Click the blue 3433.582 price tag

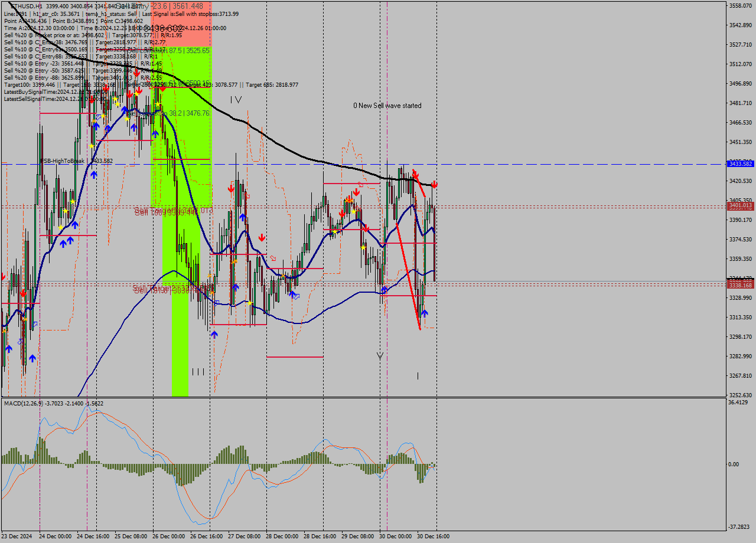coord(741,163)
